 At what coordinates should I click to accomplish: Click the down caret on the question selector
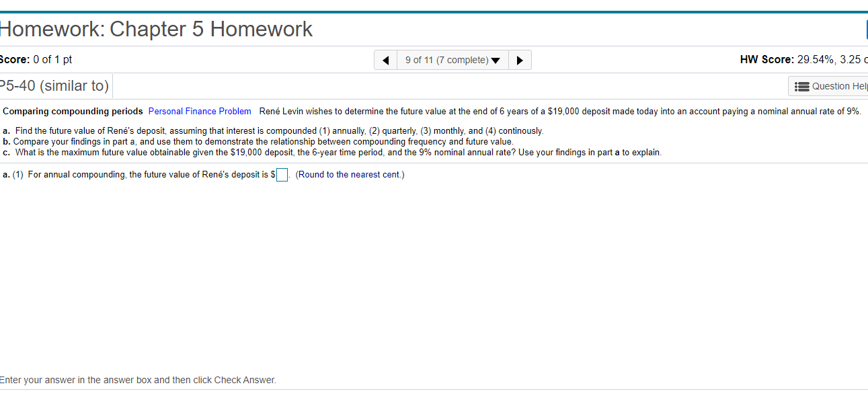pos(496,59)
